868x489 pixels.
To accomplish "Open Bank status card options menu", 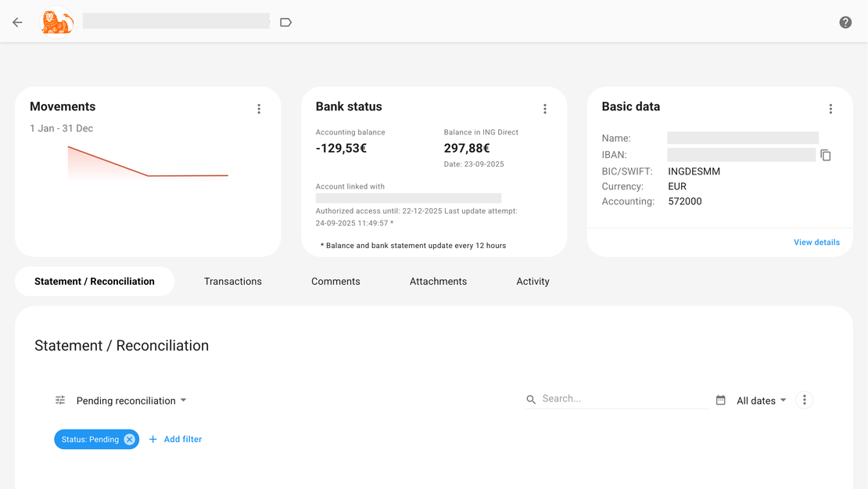I will pos(545,110).
